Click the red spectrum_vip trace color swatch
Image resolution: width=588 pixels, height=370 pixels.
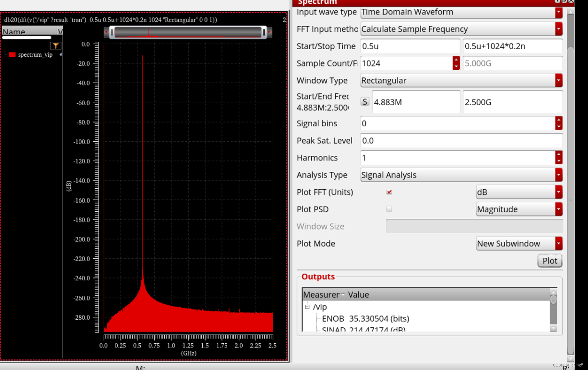point(12,55)
